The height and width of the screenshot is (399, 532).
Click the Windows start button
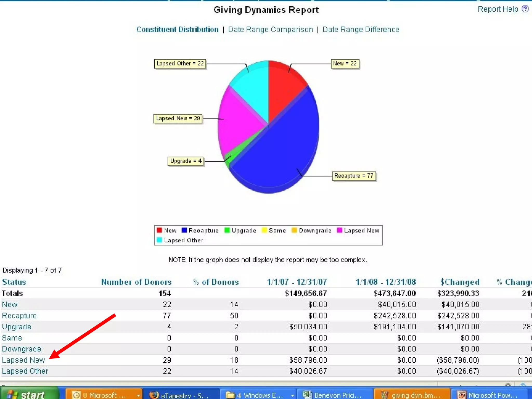point(29,395)
